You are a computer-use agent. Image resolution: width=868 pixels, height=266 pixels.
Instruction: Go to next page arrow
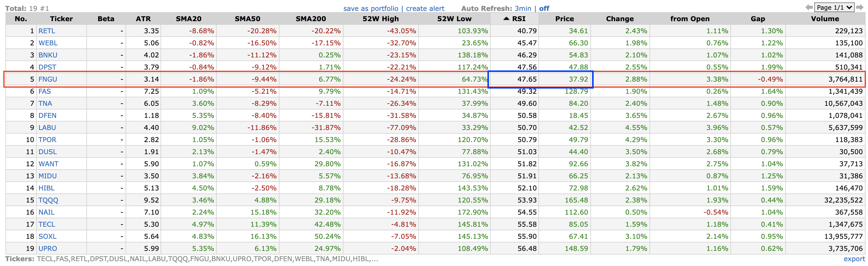tap(860, 8)
